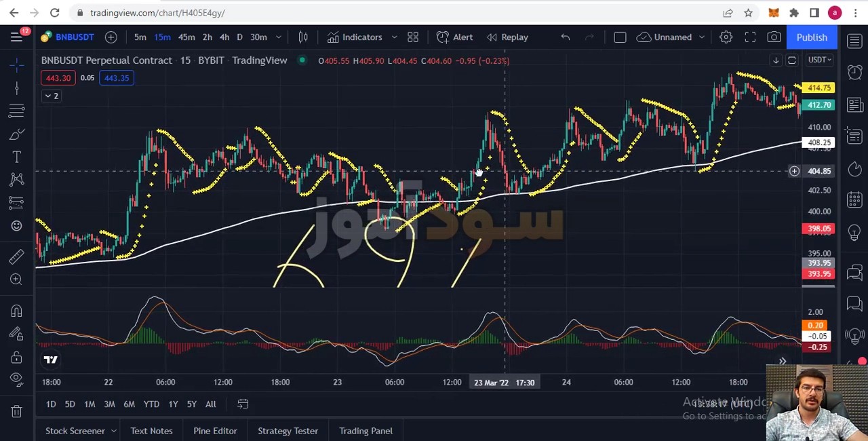Open the emoji icons tool
Viewport: 868px width, 441px height.
pyautogui.click(x=17, y=225)
